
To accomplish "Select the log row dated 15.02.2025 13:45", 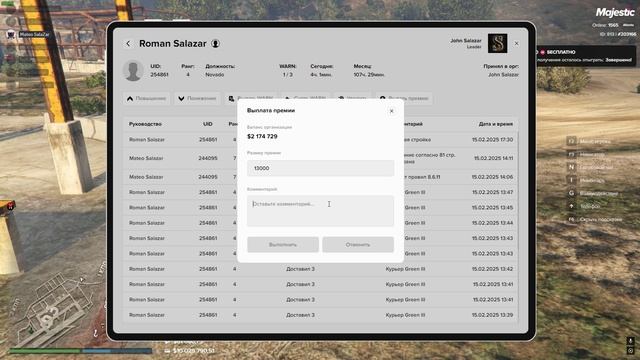I will coord(320,207).
